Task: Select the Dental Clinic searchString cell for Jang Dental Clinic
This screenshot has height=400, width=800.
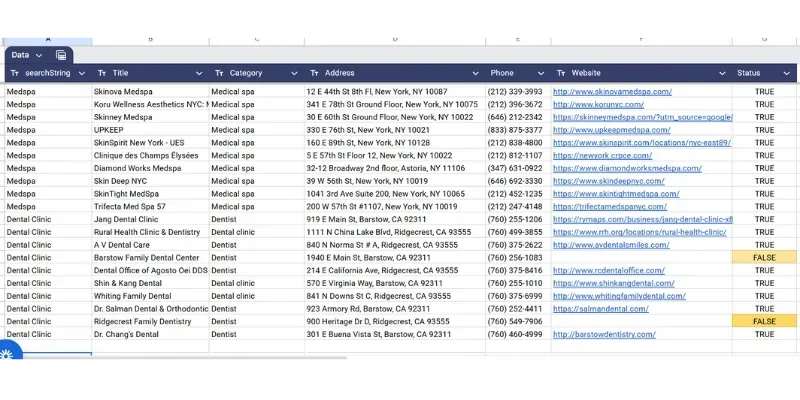Action: pos(48,220)
